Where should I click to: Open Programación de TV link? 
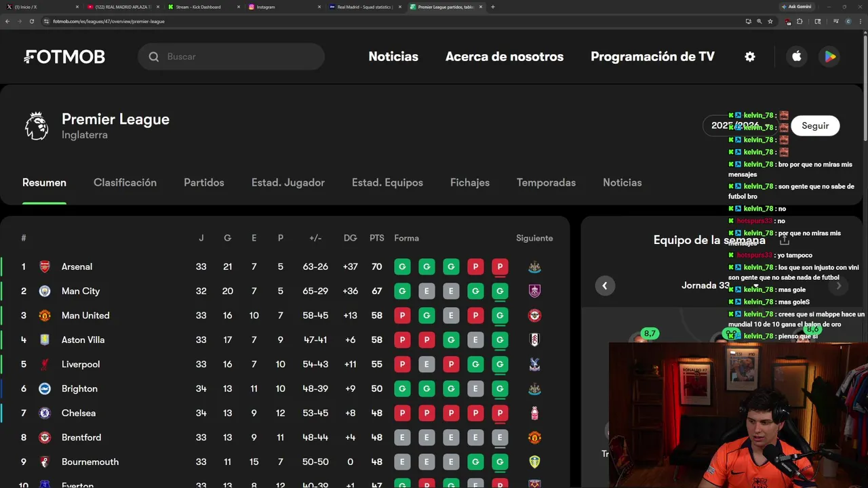pyautogui.click(x=652, y=57)
